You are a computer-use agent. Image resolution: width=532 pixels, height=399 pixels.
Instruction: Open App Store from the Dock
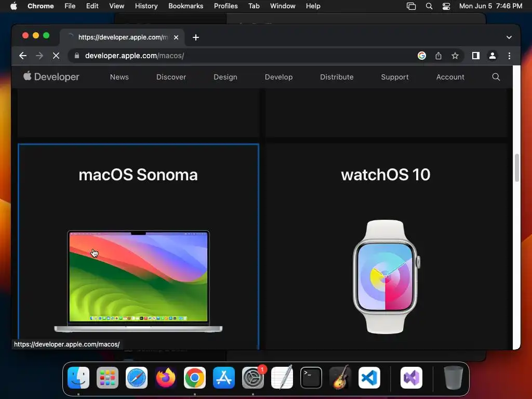[224, 378]
